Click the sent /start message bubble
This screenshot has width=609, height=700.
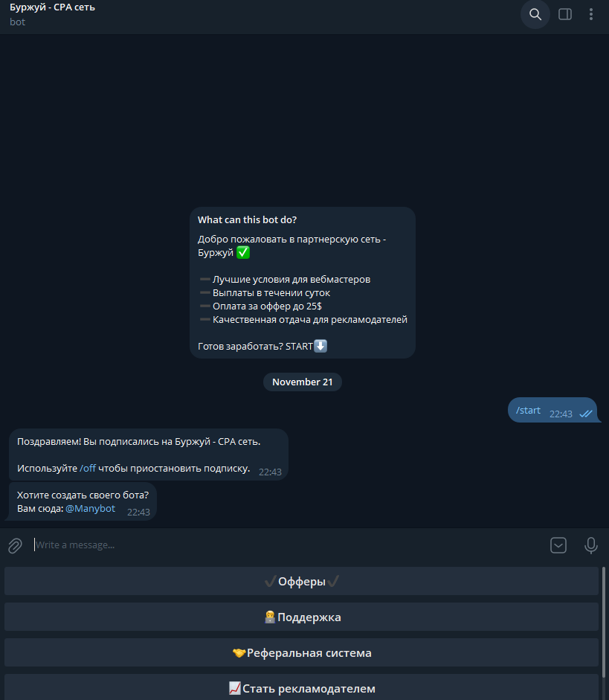[x=552, y=410]
